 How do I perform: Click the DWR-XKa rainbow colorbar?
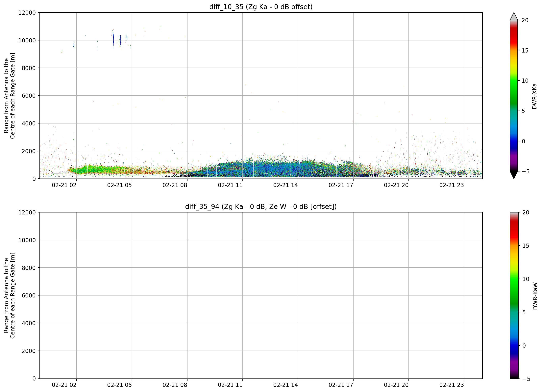click(514, 96)
